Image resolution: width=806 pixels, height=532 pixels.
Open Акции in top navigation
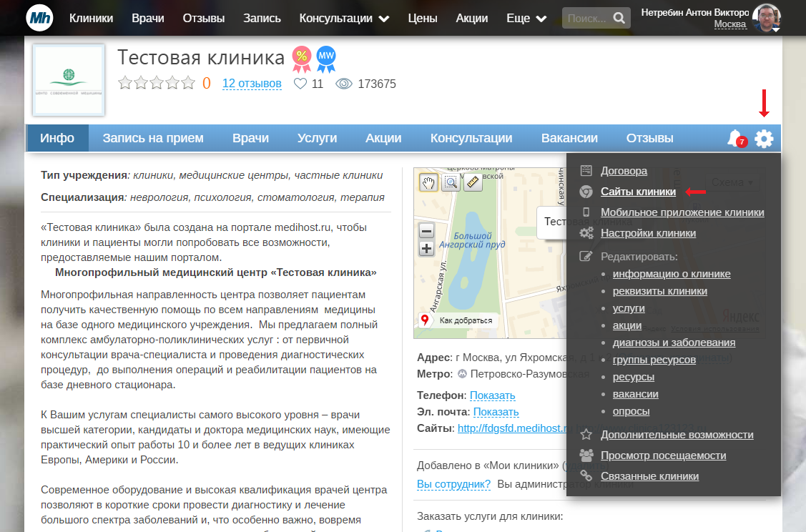tap(472, 19)
